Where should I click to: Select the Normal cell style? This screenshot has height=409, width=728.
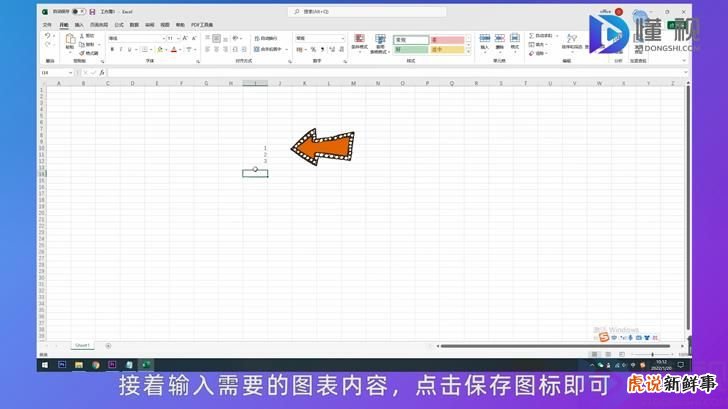tap(411, 40)
